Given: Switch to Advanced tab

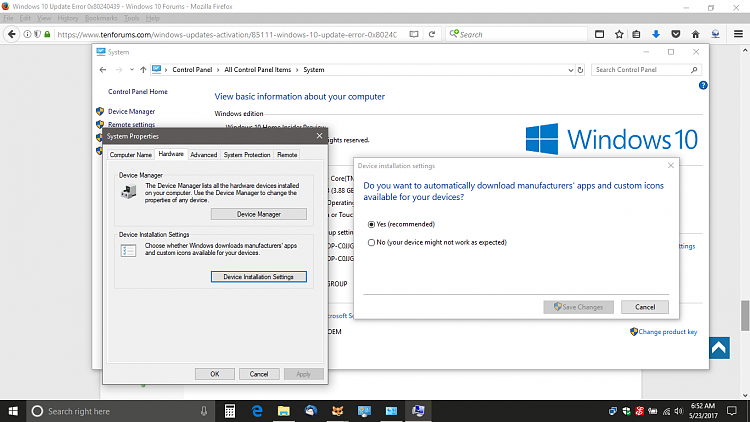Looking at the screenshot, I should click(204, 155).
